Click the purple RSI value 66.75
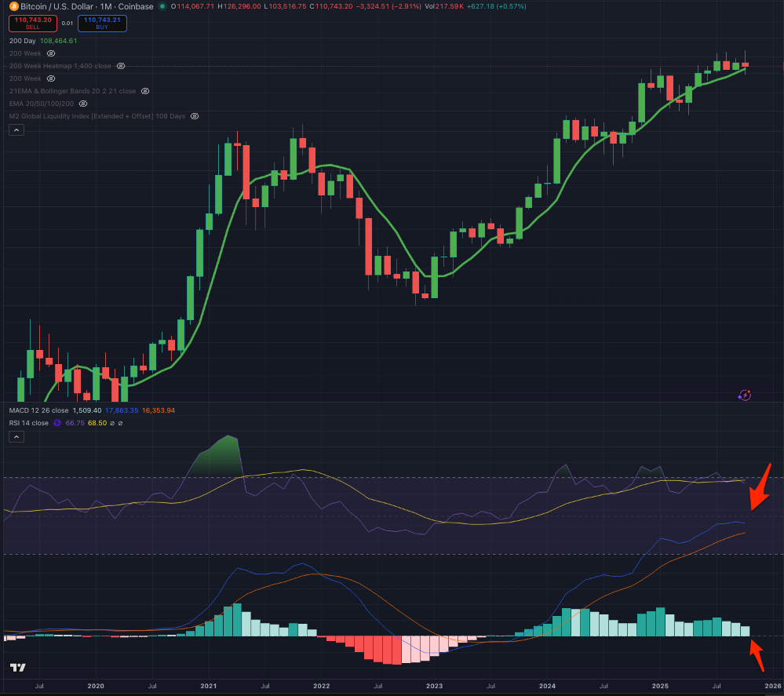The image size is (784, 696). 75,423
